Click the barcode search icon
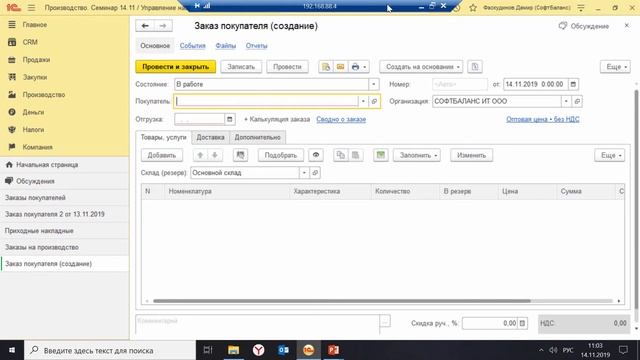This screenshot has width=640, height=360. click(x=240, y=155)
